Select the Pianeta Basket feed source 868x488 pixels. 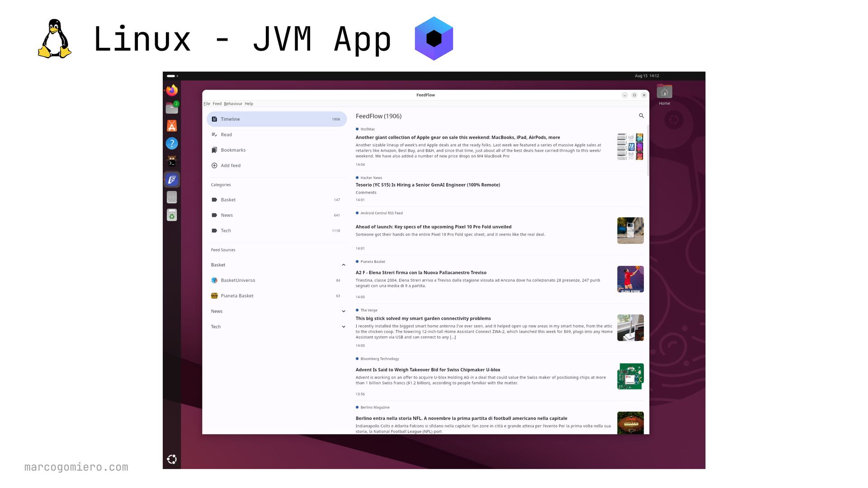277,296
